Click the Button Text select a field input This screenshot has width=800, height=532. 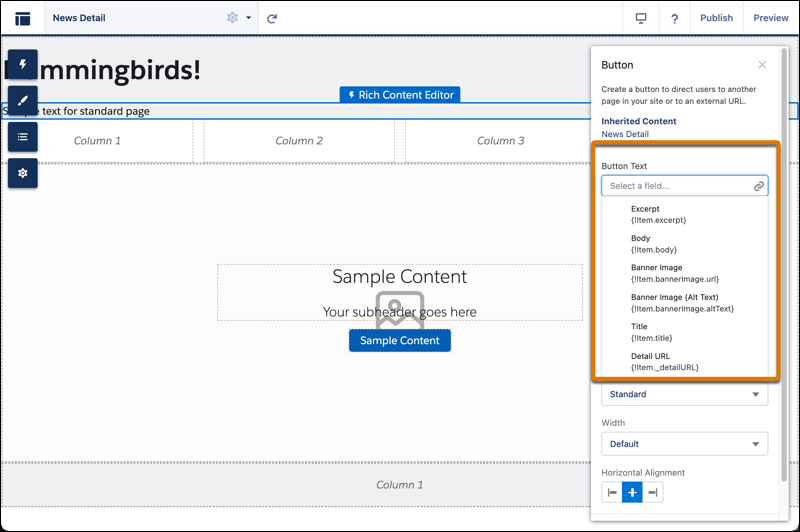tap(675, 186)
